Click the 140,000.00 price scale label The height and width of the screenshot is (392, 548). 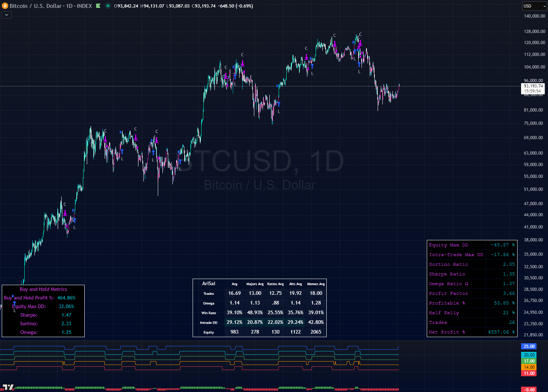pyautogui.click(x=534, y=16)
